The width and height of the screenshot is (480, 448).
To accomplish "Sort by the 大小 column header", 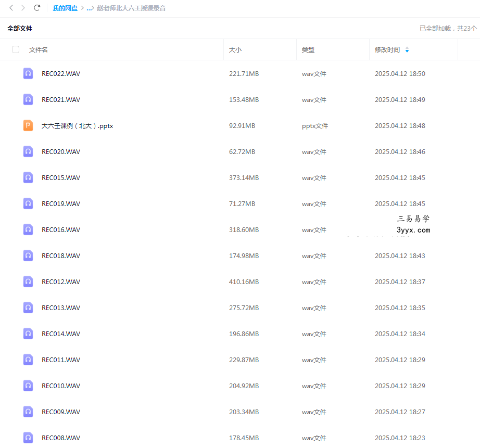I will [235, 50].
